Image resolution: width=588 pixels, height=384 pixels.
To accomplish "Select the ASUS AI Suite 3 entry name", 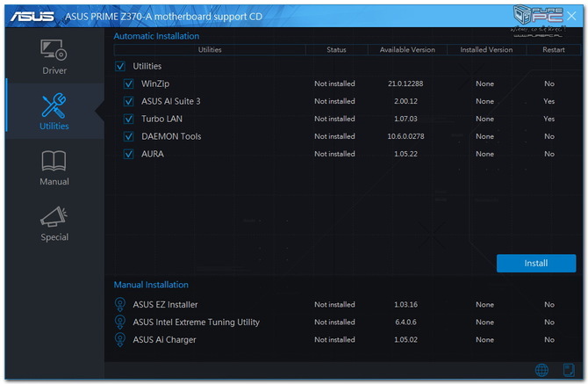I will coord(170,101).
